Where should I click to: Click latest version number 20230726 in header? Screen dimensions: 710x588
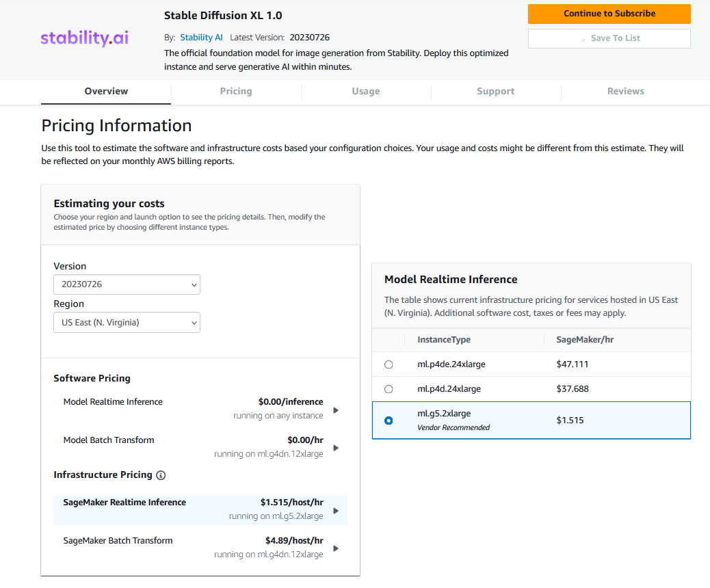click(310, 38)
